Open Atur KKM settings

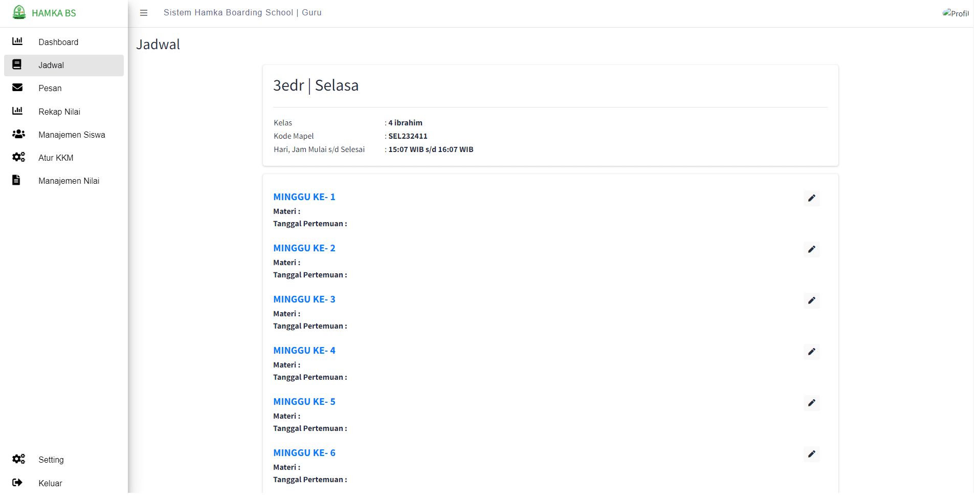(64, 158)
